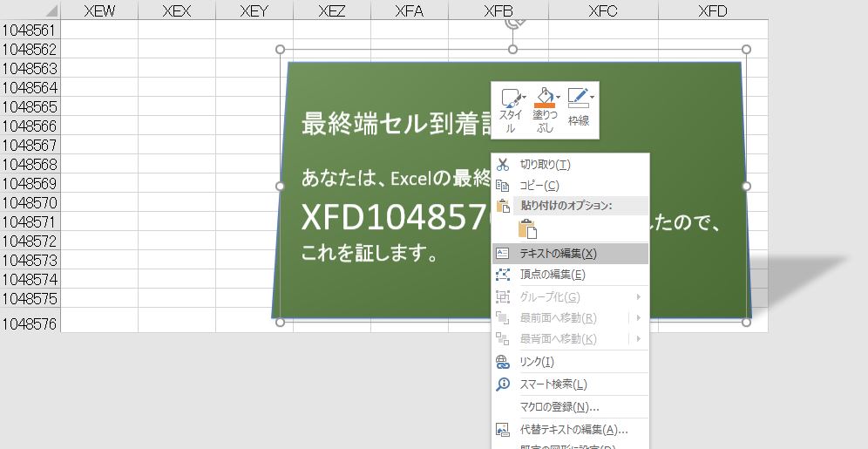Select column header XEX

[177, 10]
